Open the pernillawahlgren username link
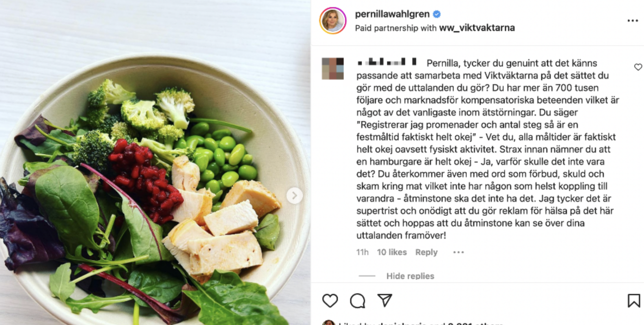Screen dimensions: 644x325 click(x=392, y=14)
